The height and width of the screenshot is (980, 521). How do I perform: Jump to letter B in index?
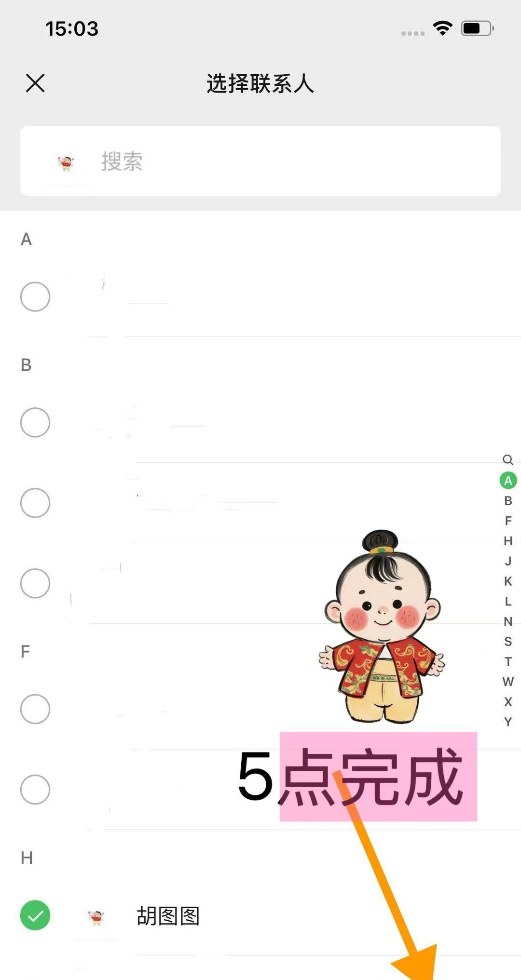[508, 501]
